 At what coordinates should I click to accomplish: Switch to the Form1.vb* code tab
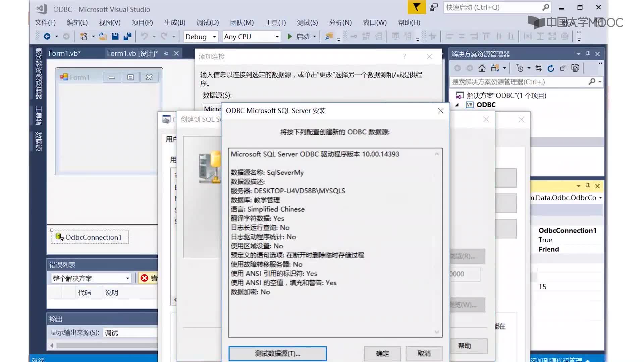coord(65,53)
